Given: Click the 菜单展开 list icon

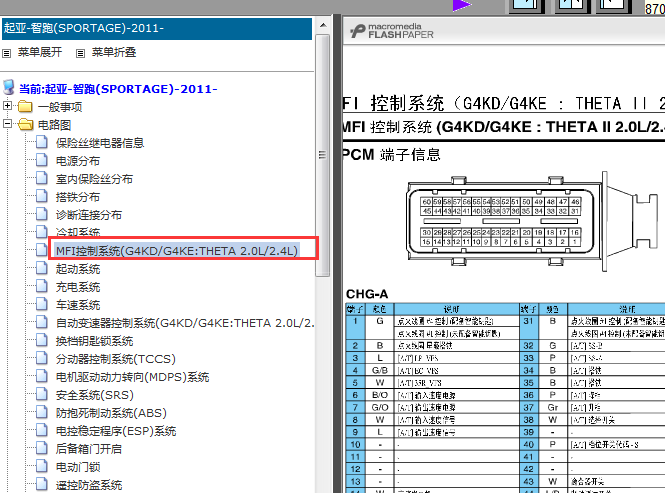Looking at the screenshot, I should pyautogui.click(x=6, y=53).
